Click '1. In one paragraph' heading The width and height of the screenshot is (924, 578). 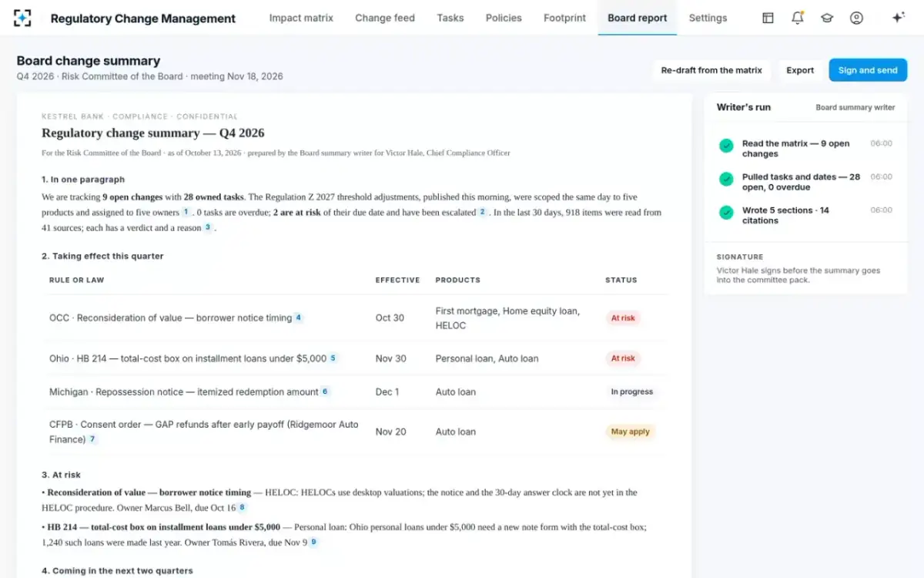83,180
